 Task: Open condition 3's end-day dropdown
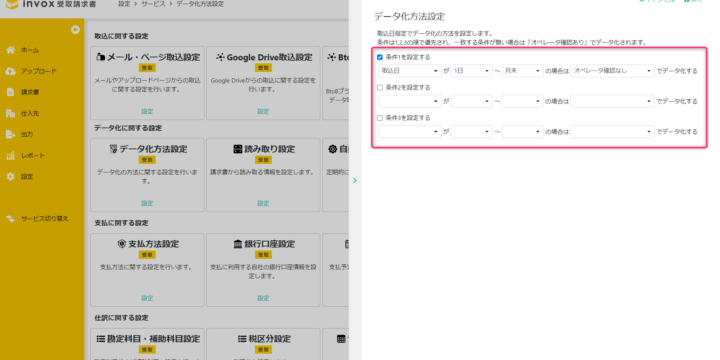pos(523,132)
